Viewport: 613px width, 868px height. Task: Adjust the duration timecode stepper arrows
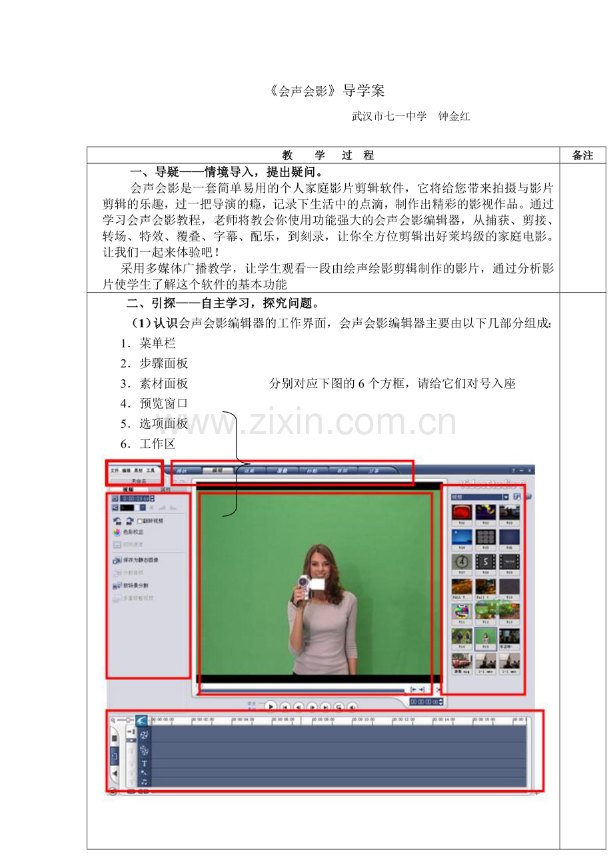(x=153, y=498)
